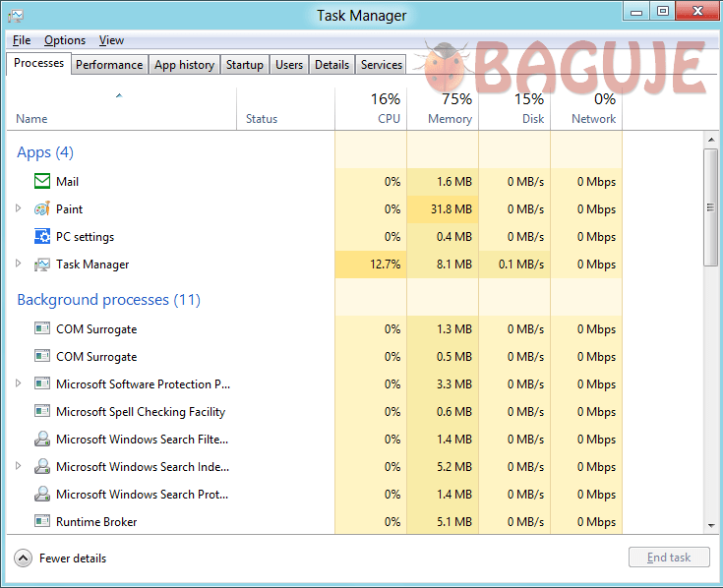Click the Fewer details collapse arrow icon

pos(23,559)
